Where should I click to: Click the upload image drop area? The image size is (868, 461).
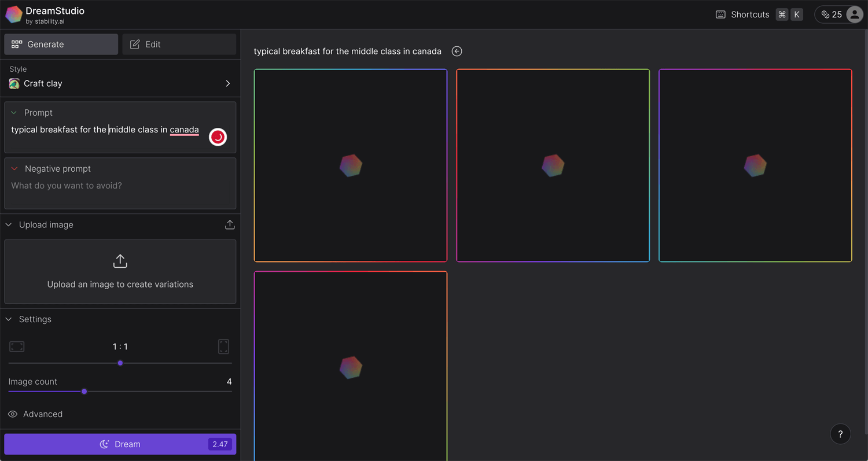(120, 272)
